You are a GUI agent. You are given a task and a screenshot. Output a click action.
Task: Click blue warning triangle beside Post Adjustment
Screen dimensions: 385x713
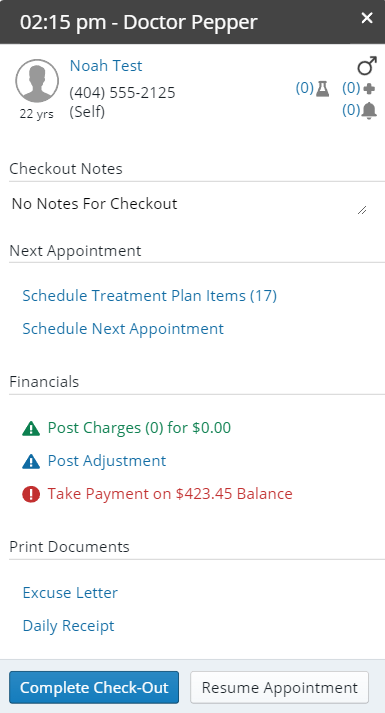point(31,462)
